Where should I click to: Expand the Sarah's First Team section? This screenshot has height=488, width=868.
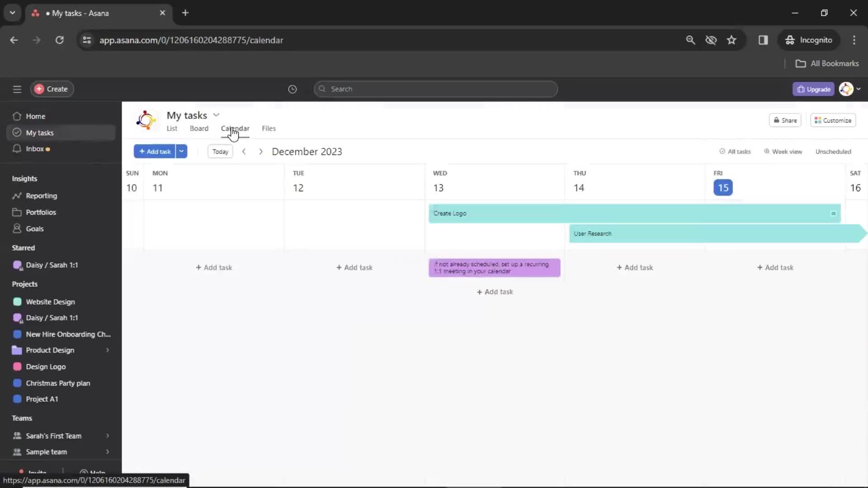(107, 436)
